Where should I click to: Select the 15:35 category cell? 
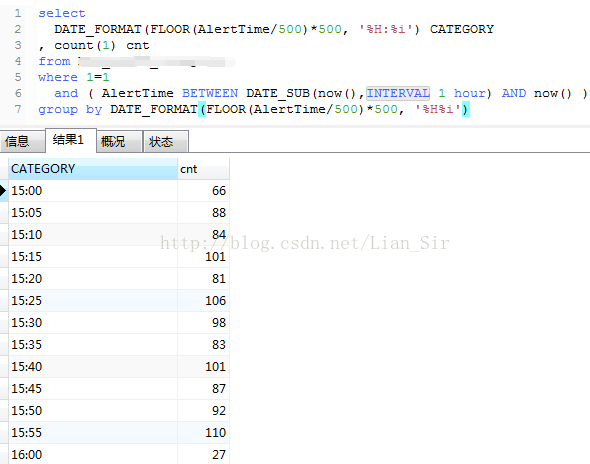point(93,345)
